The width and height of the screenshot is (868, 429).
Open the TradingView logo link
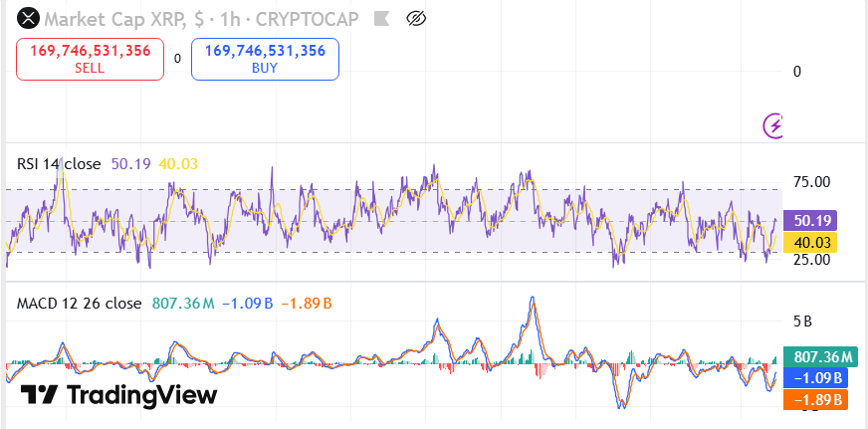tap(119, 395)
